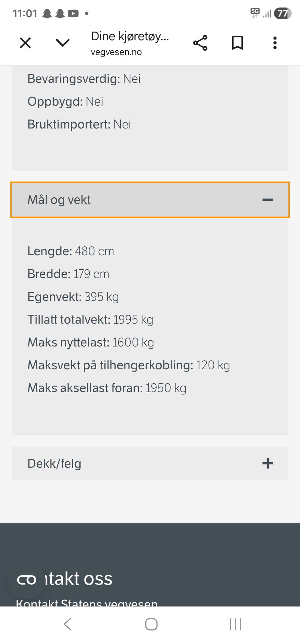Screen dimensions: 300x644
Task: Tap the vegvesen.no URL text
Action: (x=116, y=52)
